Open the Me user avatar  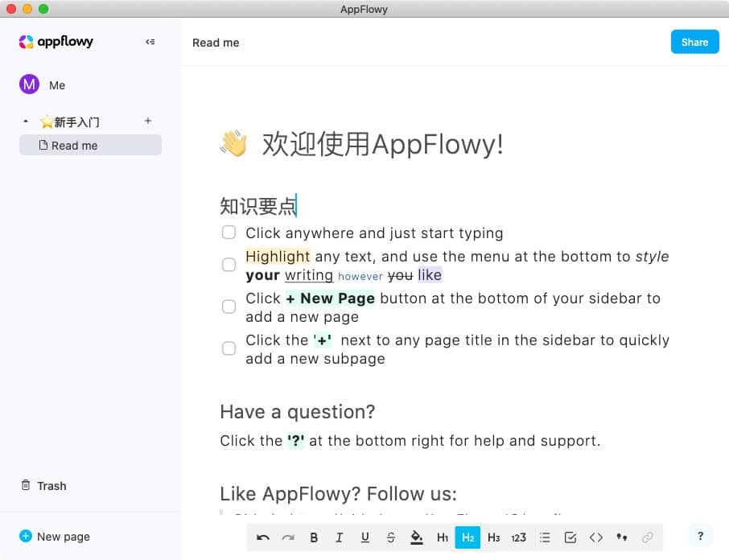[x=29, y=84]
